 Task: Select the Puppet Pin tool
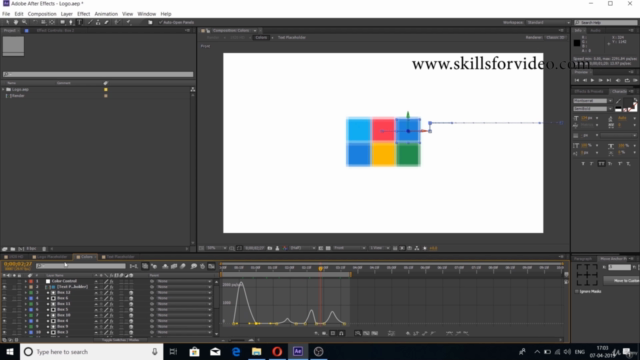(x=129, y=22)
